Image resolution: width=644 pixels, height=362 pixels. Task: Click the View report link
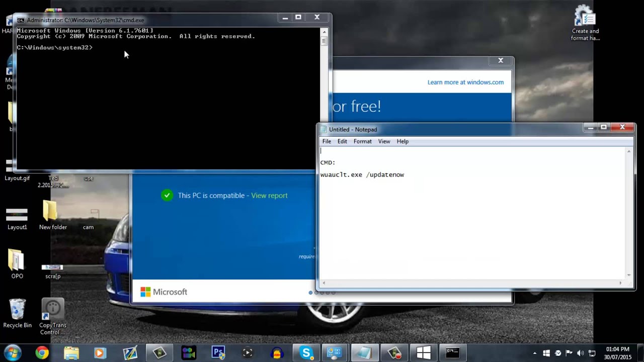click(x=269, y=196)
